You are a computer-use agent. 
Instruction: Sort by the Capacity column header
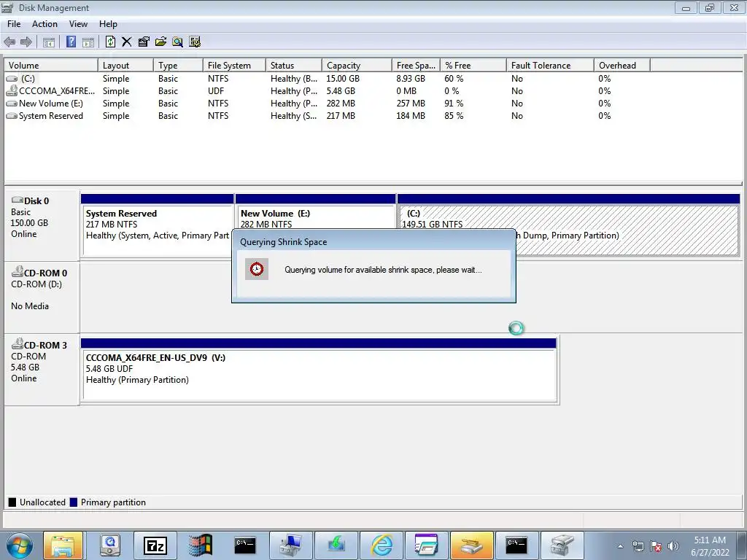357,65
